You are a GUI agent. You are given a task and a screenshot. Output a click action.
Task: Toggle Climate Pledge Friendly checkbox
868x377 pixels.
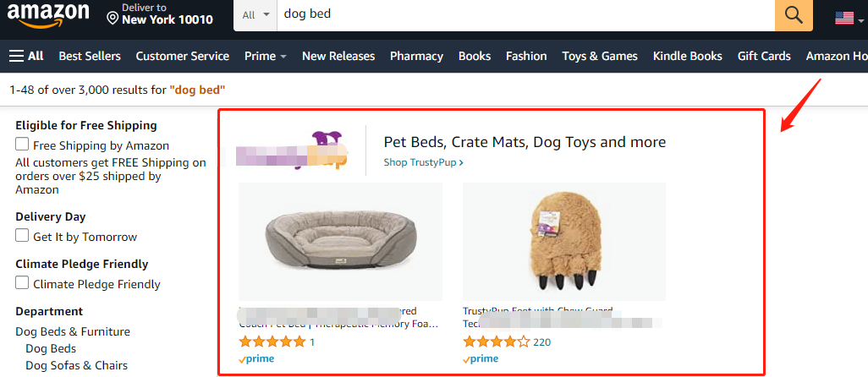[x=22, y=283]
